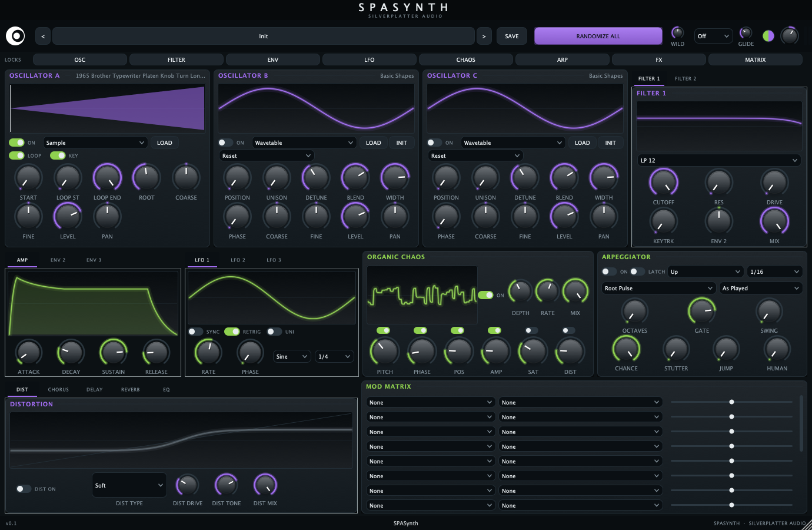Open the Off mode dropdown near WILD
812x530 pixels.
[x=713, y=36]
